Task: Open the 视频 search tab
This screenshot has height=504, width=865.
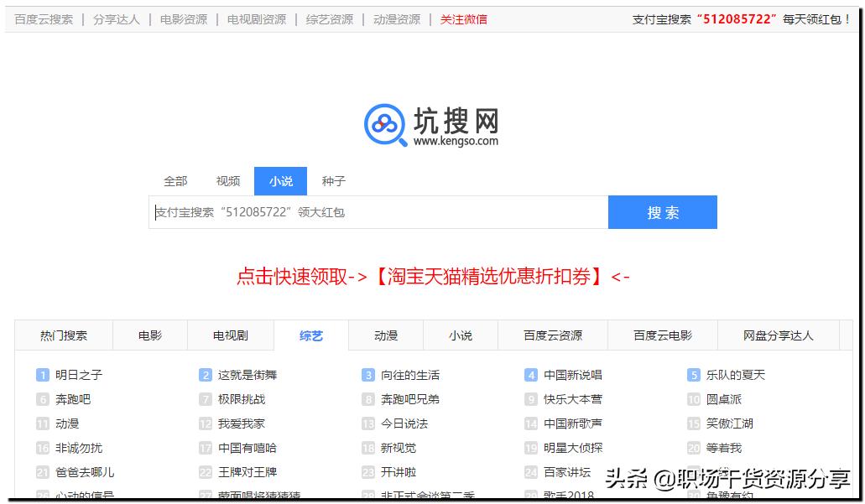Action: click(x=227, y=181)
